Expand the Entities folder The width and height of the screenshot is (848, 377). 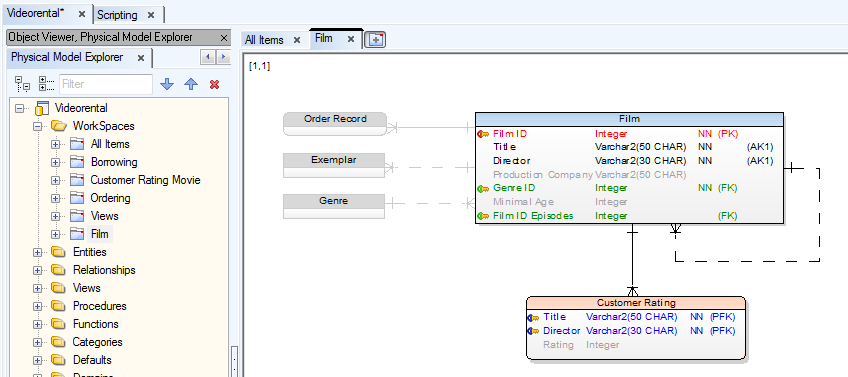point(37,252)
